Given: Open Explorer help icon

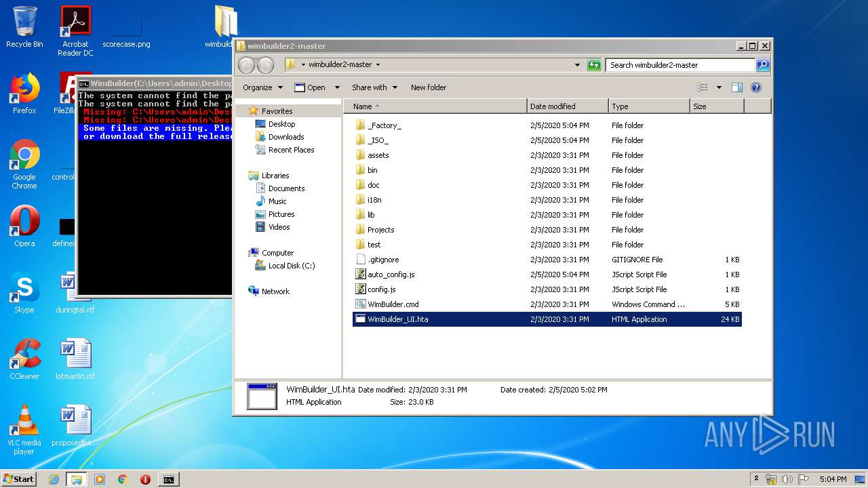Looking at the screenshot, I should click(x=756, y=87).
